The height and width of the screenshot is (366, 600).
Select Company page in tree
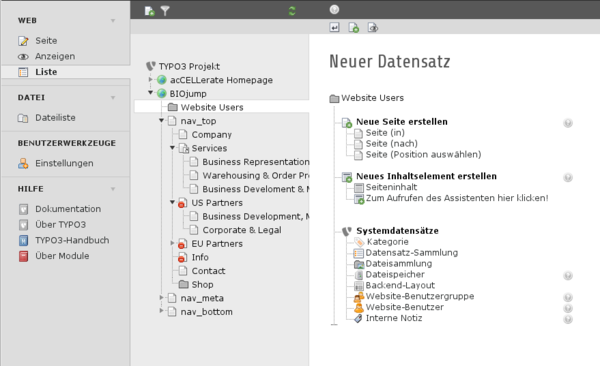click(212, 135)
